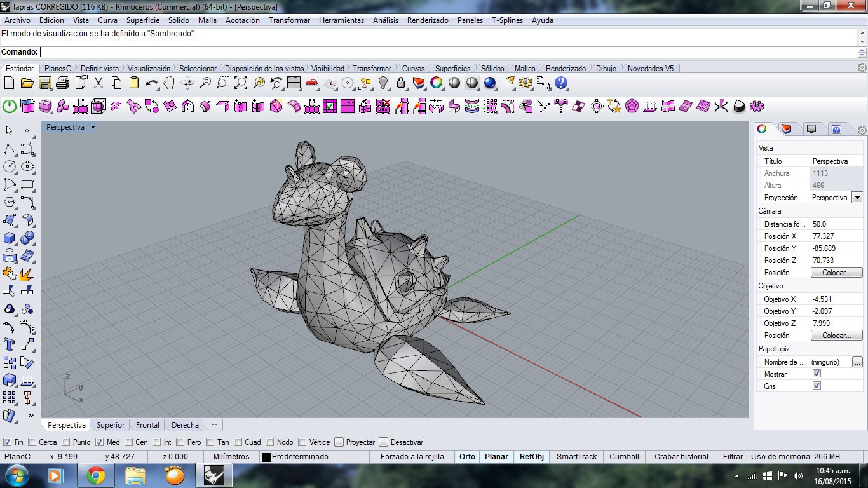This screenshot has height=488, width=868.
Task: Select the Polyline tool in sidebar
Action: tap(9, 149)
